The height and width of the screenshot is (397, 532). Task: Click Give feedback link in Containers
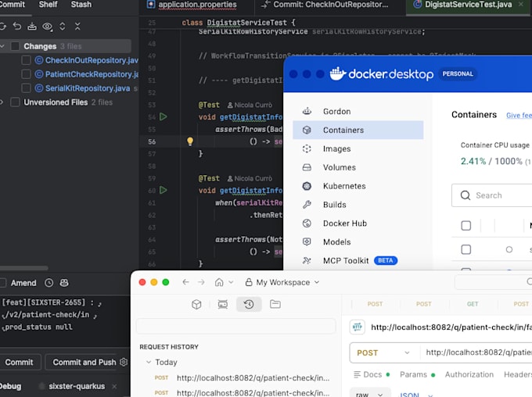[x=519, y=115]
